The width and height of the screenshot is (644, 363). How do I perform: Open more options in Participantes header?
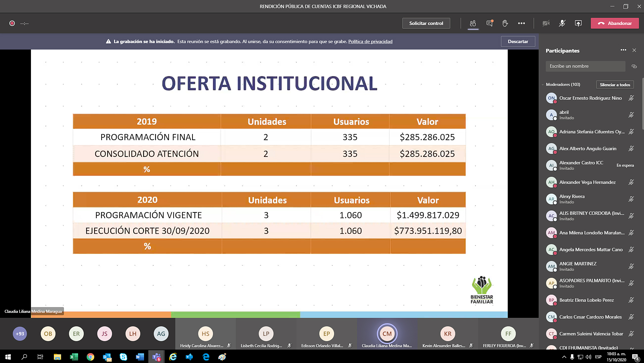click(x=623, y=50)
